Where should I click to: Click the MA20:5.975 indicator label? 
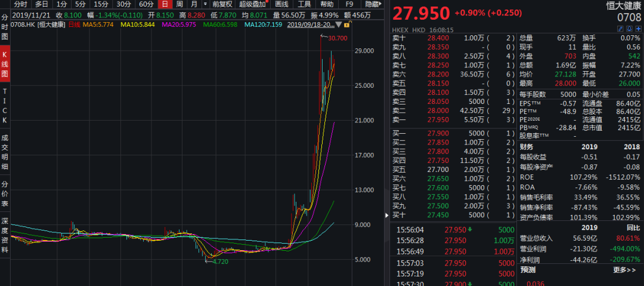(x=179, y=24)
